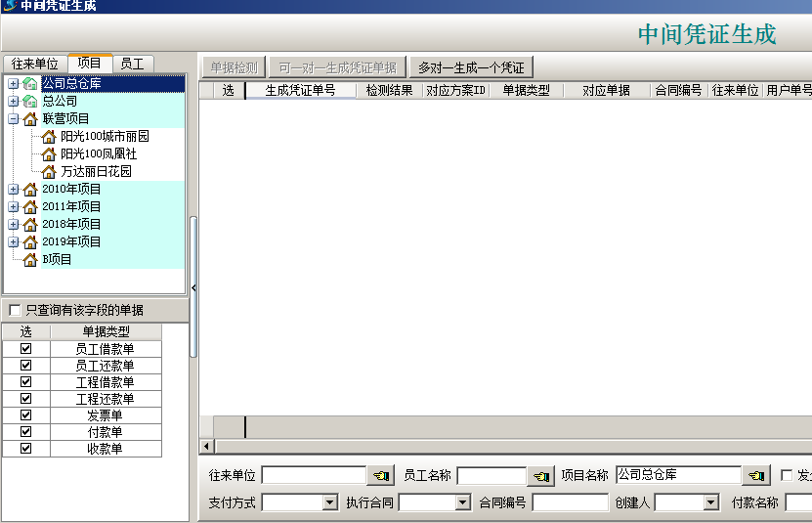Click house icon of B项目 node
The height and width of the screenshot is (523, 812).
pyautogui.click(x=30, y=260)
